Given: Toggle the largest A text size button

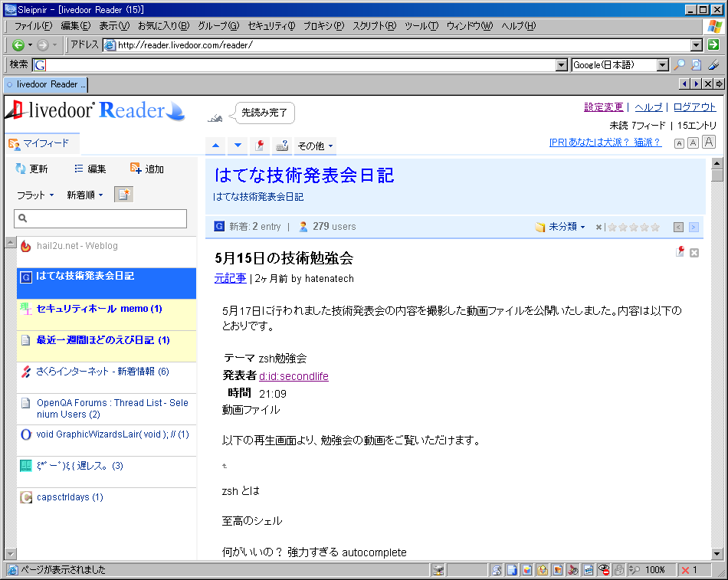Looking at the screenshot, I should (708, 143).
